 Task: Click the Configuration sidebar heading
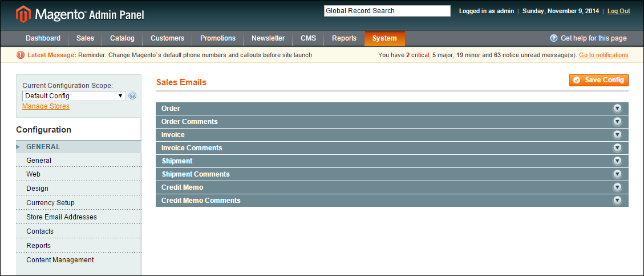(43, 130)
